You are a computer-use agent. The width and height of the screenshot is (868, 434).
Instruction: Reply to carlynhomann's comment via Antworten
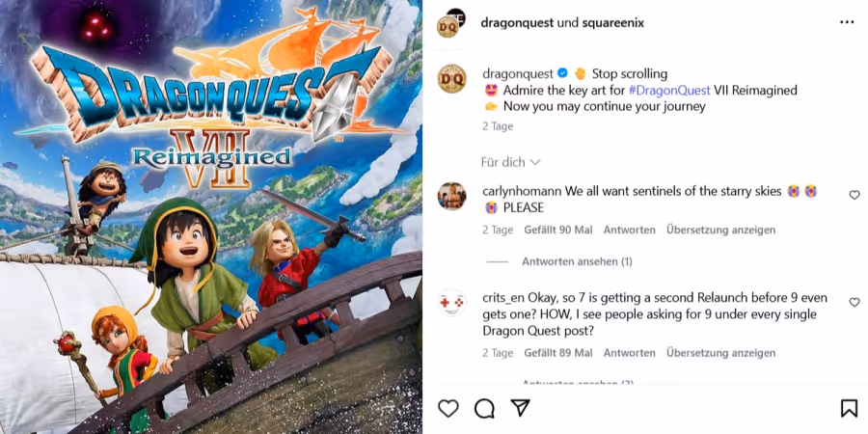[630, 230]
